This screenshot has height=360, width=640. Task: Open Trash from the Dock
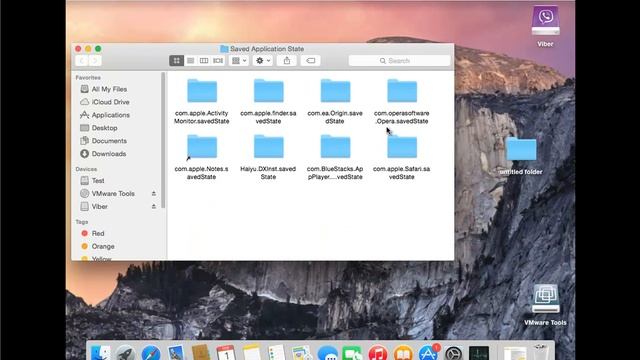pyautogui.click(x=541, y=353)
